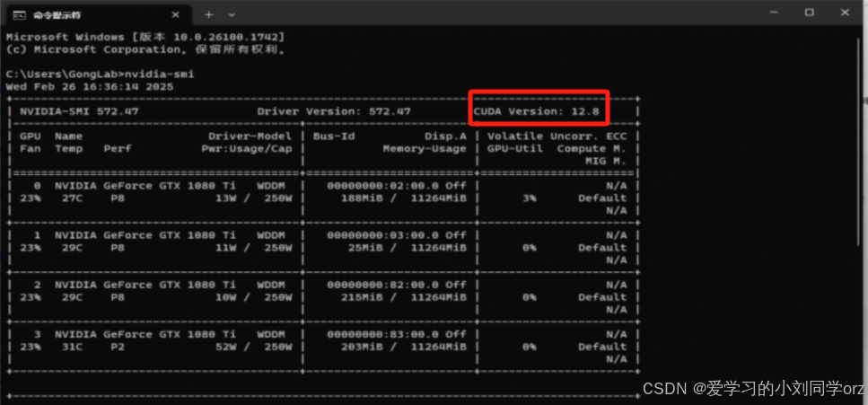Click the Pwr:Usage/Cap column header
The height and width of the screenshot is (405, 868).
point(246,149)
